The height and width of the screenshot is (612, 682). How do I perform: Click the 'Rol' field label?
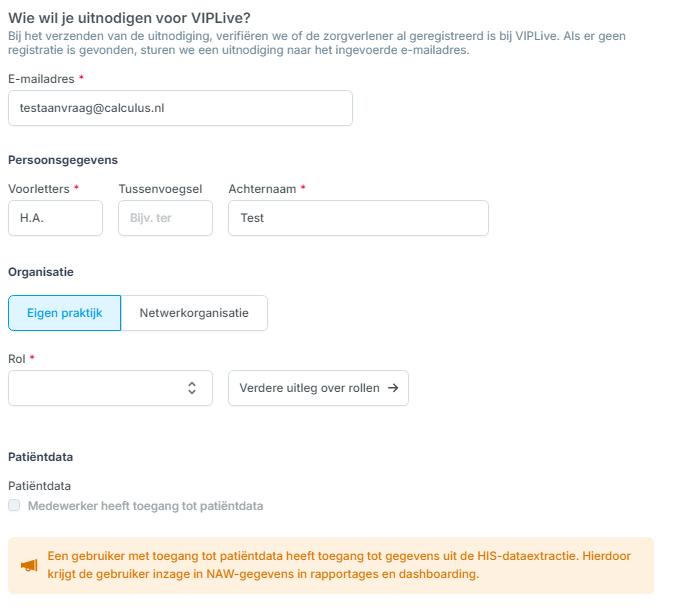point(17,359)
